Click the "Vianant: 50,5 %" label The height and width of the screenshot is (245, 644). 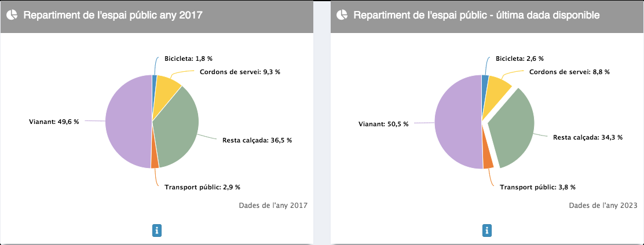[383, 124]
